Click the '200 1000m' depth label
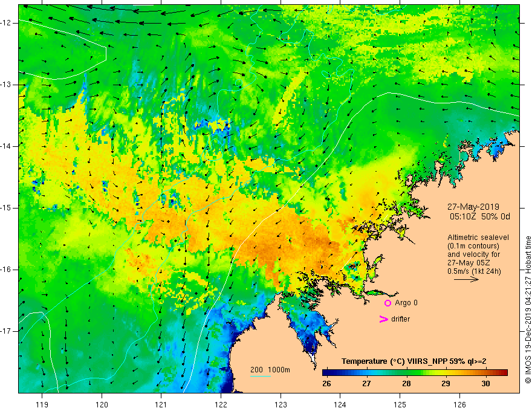This screenshot has width=532, height=411. (270, 370)
